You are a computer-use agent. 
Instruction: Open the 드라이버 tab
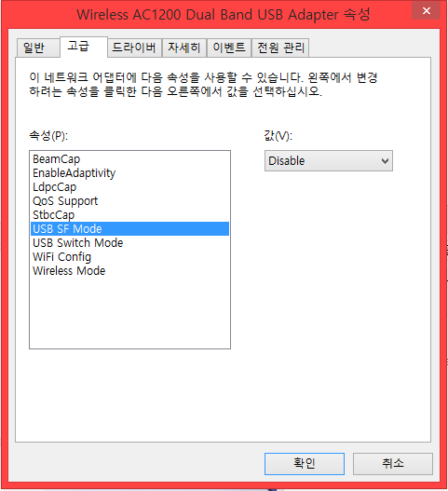click(134, 48)
